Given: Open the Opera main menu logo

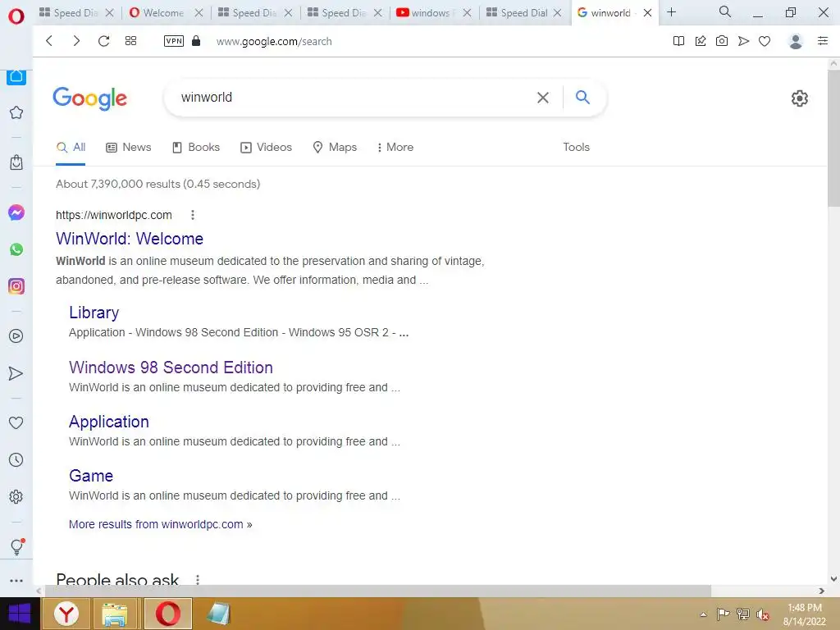Looking at the screenshot, I should 16,16.
